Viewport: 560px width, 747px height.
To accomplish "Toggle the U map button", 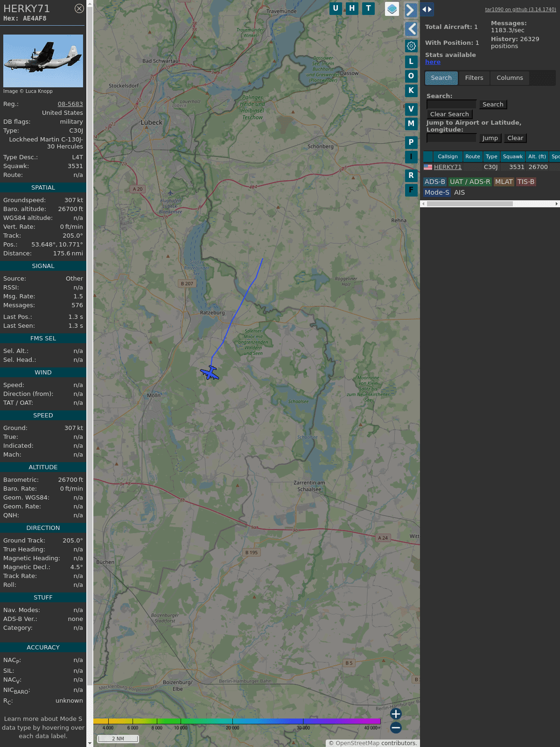I will 336,8.
